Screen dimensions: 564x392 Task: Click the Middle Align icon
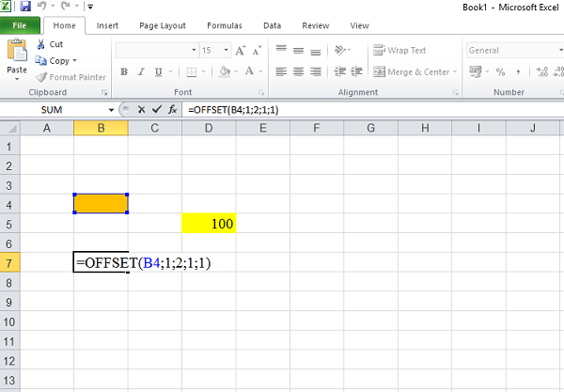(298, 51)
